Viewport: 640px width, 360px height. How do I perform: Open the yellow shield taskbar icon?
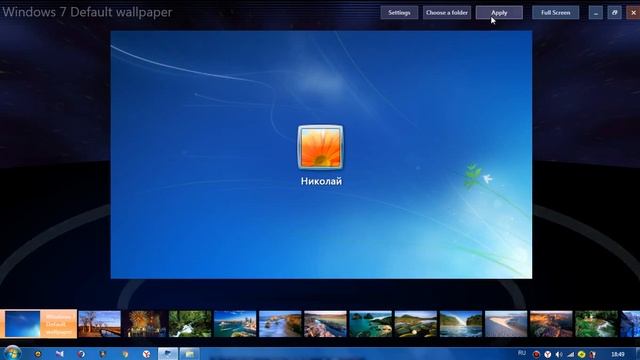click(125, 354)
